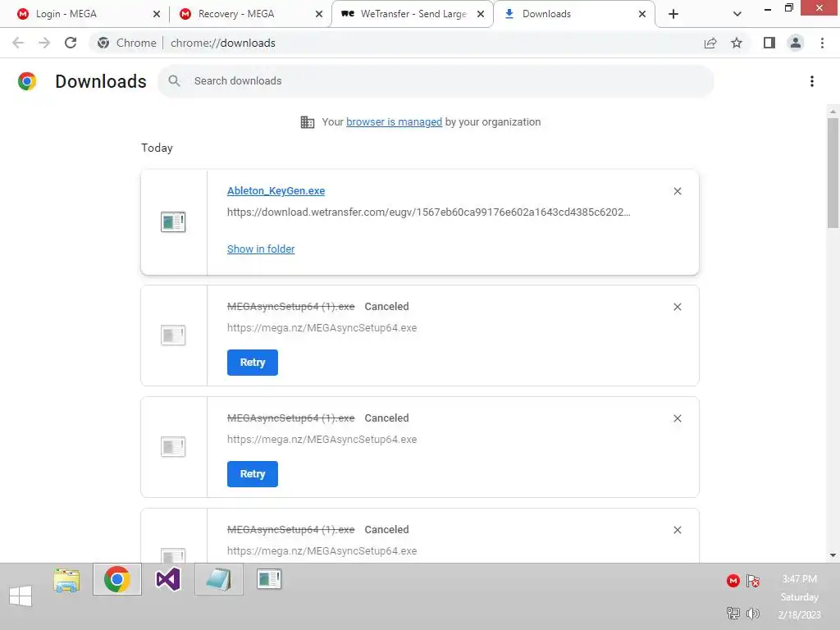Show Ableton_KeyGen.exe in folder

pyautogui.click(x=261, y=249)
